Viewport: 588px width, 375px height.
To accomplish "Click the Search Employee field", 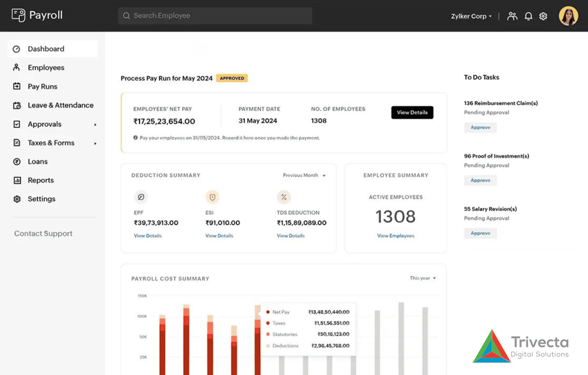I will [215, 16].
